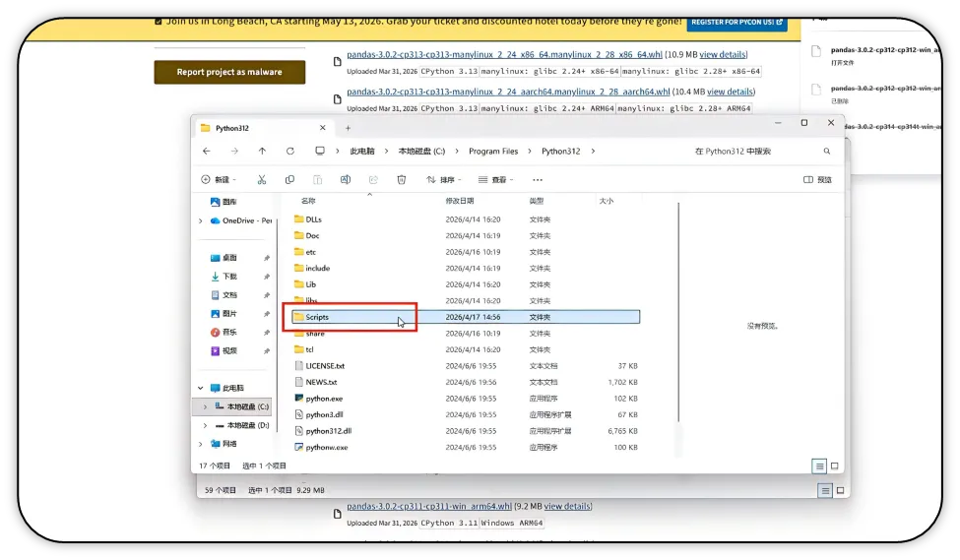Click the Share icon in the toolbar
Viewport: 960px width, 560px height.
coord(373,180)
